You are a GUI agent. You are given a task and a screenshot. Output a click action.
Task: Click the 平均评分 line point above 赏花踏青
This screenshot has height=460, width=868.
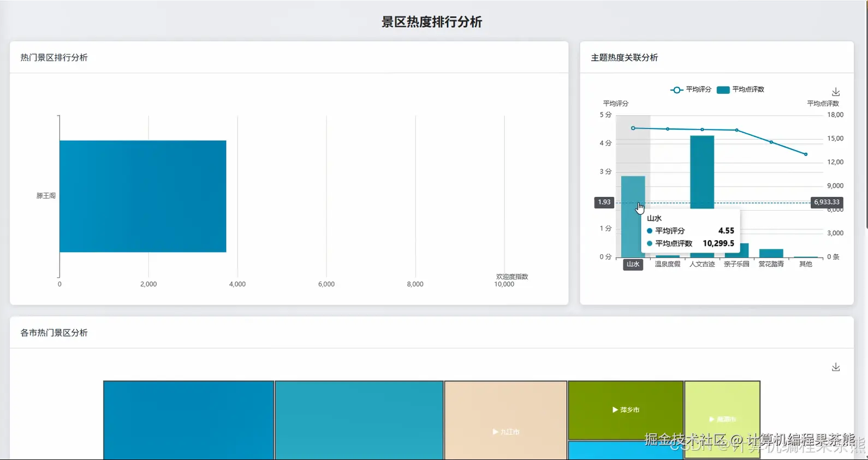tap(771, 142)
